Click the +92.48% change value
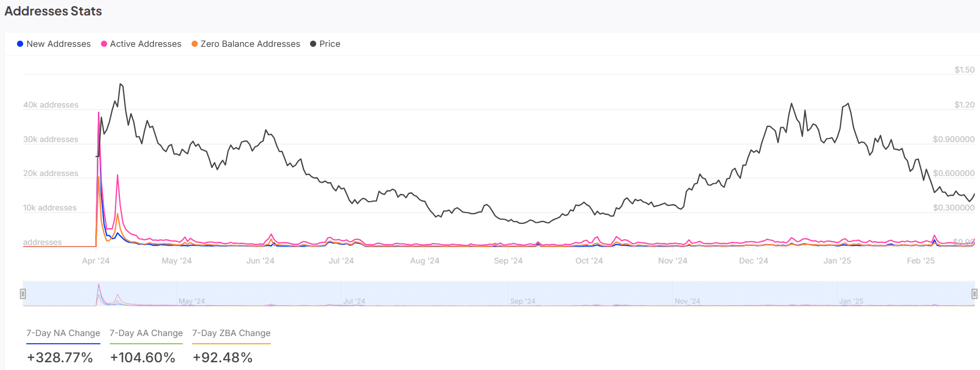Screen dimensions: 980x370 (x=222, y=358)
